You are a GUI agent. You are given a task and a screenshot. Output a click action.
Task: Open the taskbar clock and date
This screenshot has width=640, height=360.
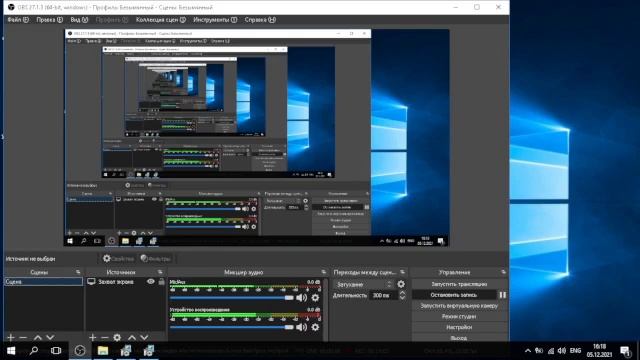click(599, 351)
